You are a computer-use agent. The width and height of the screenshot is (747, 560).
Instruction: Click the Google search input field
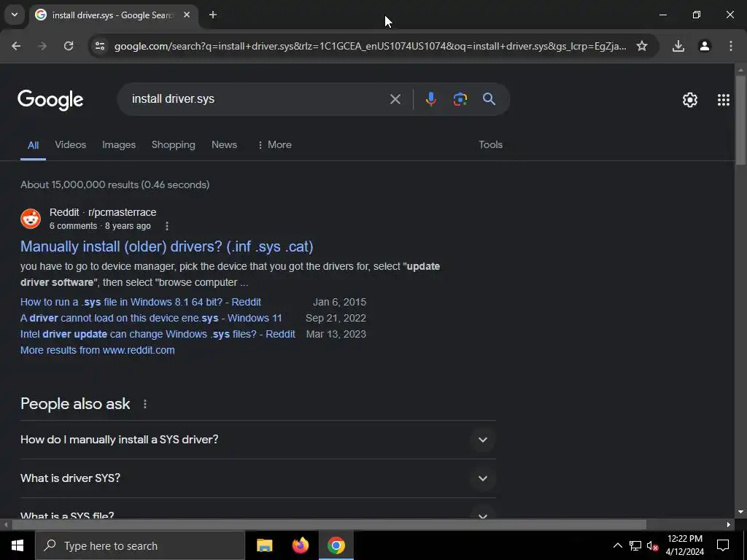point(258,99)
